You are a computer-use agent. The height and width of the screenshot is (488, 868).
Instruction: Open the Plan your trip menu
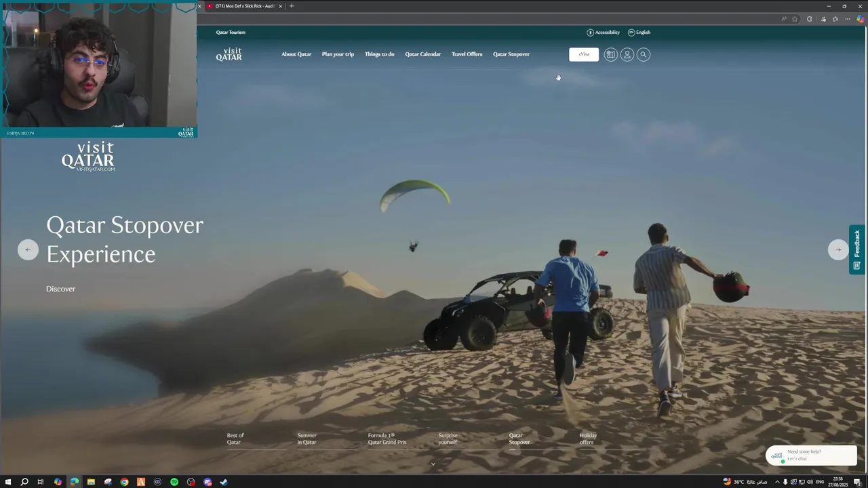[338, 54]
